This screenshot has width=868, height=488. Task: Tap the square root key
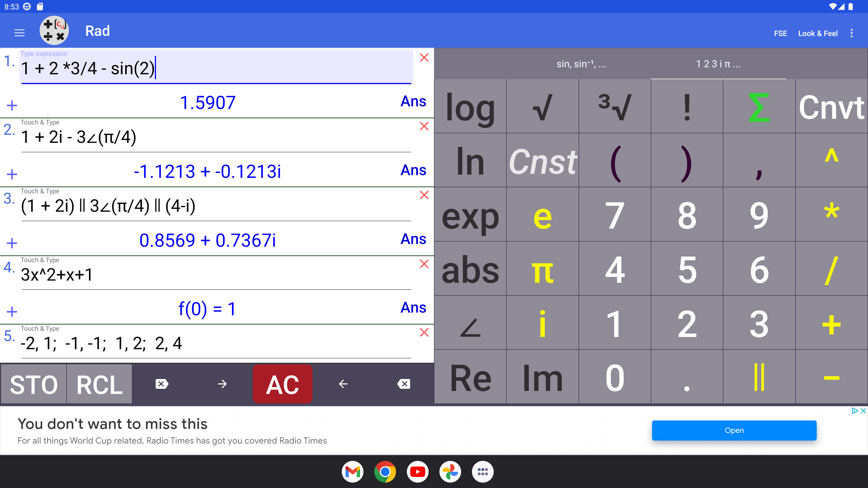pyautogui.click(x=542, y=107)
